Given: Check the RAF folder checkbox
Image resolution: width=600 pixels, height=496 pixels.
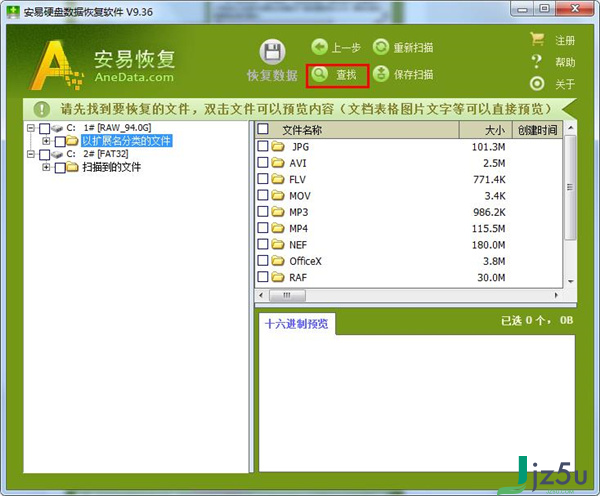Looking at the screenshot, I should pos(263,277).
